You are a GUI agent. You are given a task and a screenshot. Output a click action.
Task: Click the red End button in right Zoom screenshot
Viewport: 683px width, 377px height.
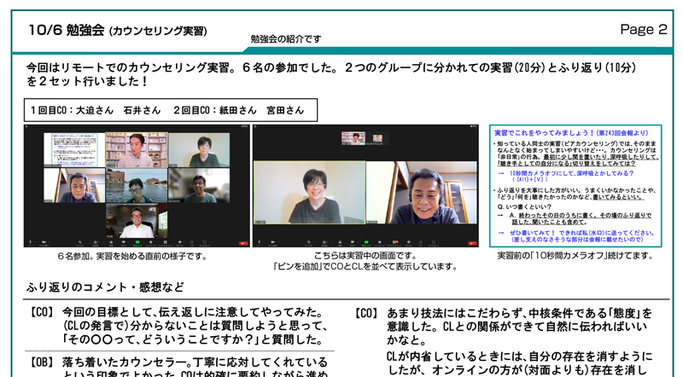[x=472, y=243]
